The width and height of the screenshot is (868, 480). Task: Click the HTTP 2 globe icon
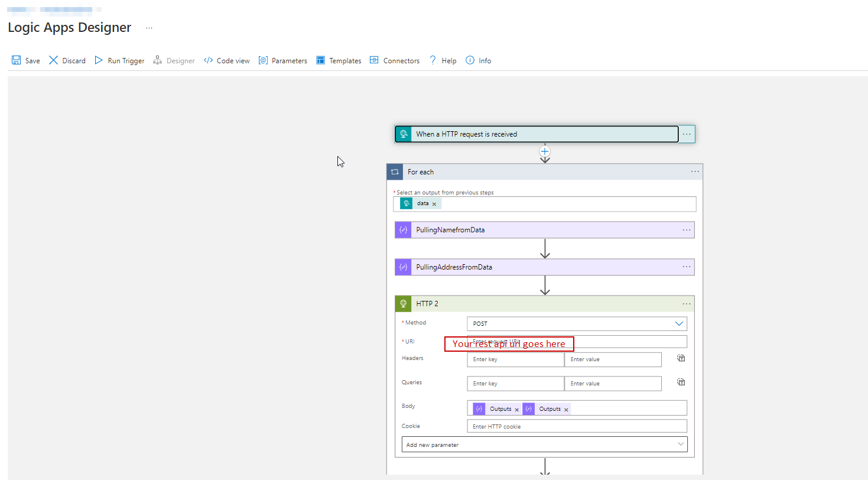(x=403, y=304)
